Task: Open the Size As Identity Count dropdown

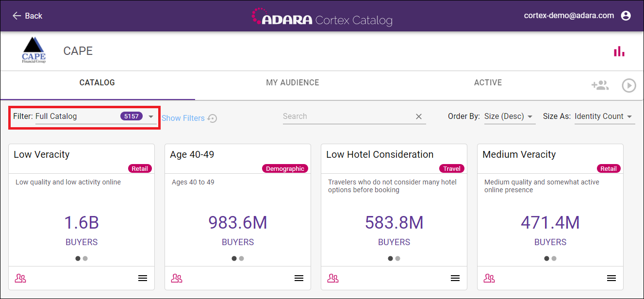Action: pos(605,116)
